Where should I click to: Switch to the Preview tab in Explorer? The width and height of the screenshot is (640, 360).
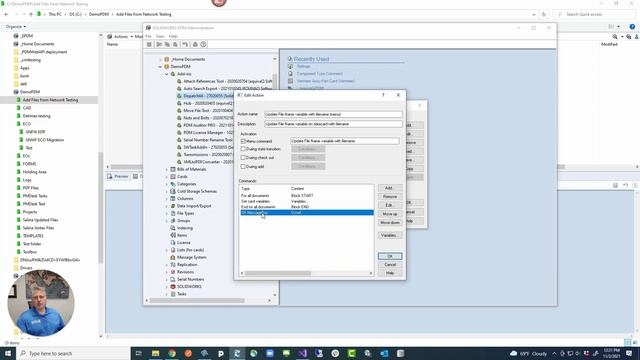point(118,176)
